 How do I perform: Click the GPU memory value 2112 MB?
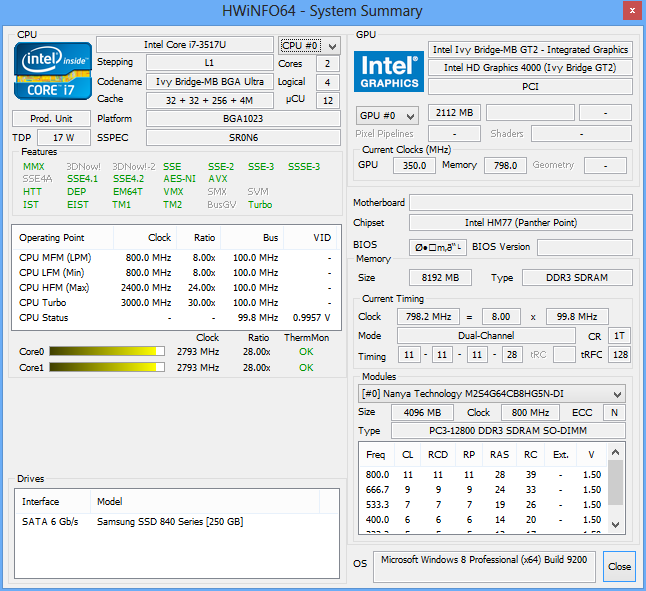454,112
